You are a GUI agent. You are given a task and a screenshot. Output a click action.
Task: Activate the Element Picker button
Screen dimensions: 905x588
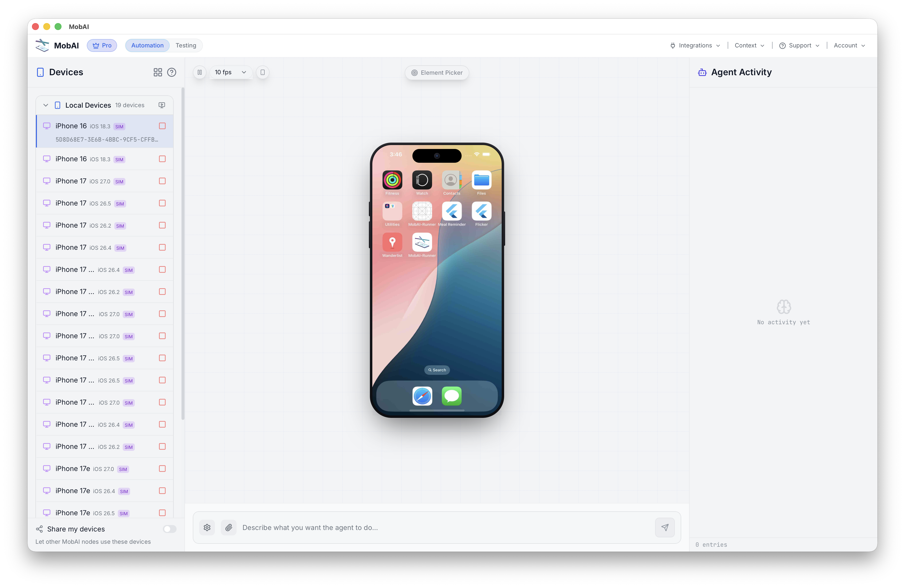pos(437,73)
